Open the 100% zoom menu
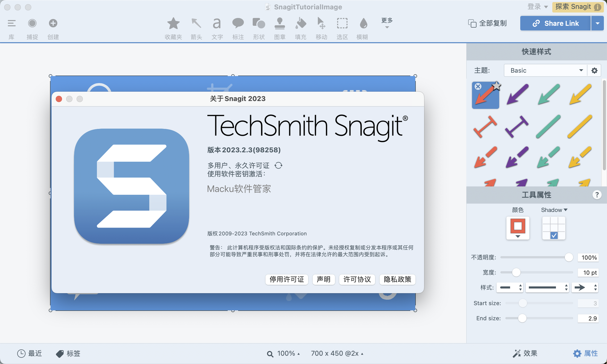 283,353
